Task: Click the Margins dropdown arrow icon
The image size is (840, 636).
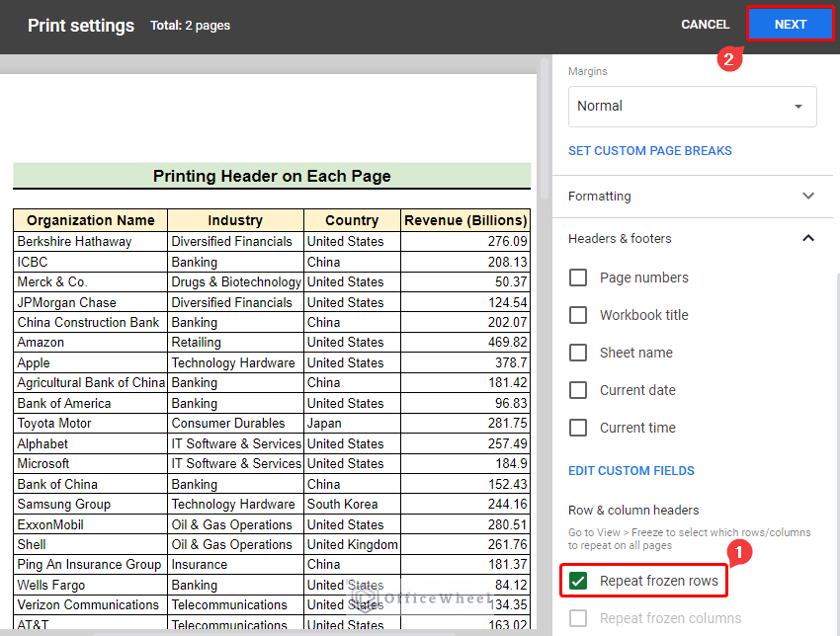Action: (x=798, y=106)
